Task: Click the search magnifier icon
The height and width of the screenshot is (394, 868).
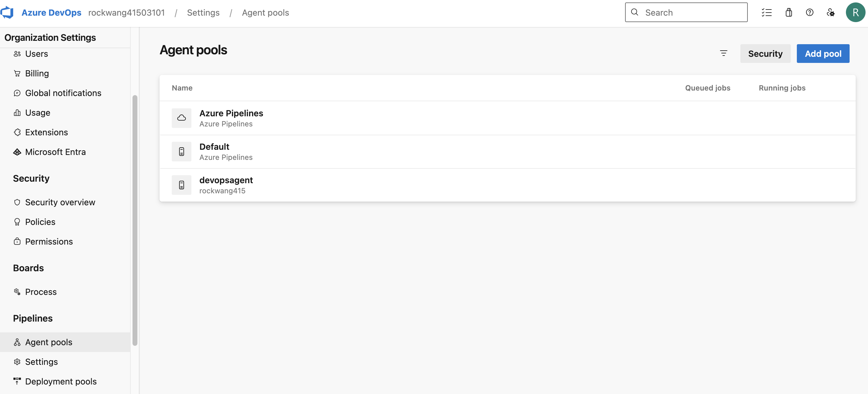Action: click(635, 12)
